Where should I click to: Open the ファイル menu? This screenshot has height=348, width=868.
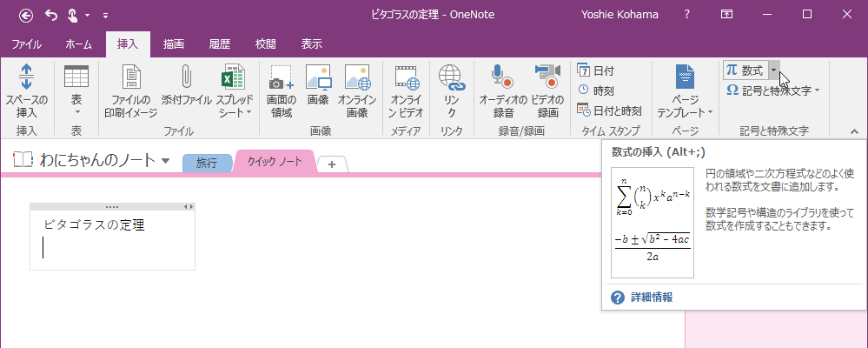tap(27, 44)
